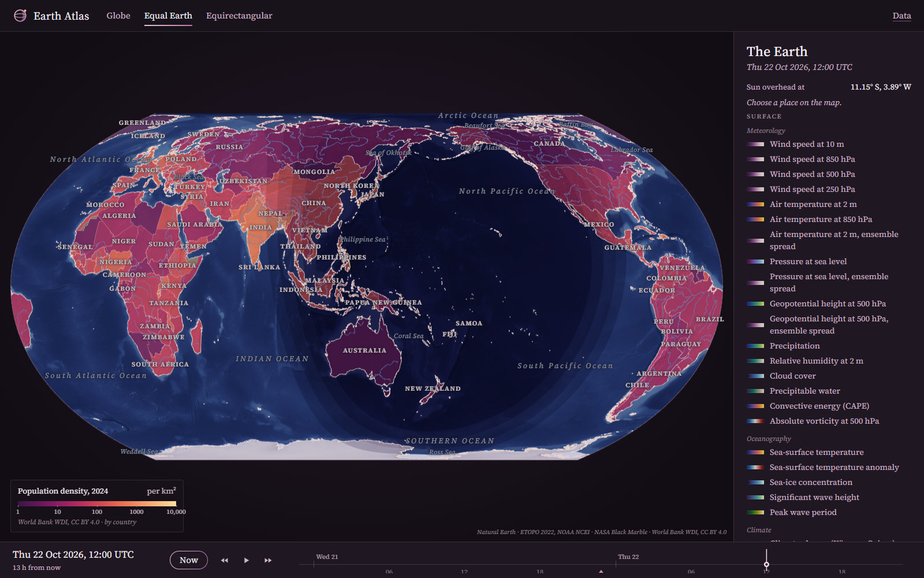Click the fast-forward playback icon

[268, 560]
